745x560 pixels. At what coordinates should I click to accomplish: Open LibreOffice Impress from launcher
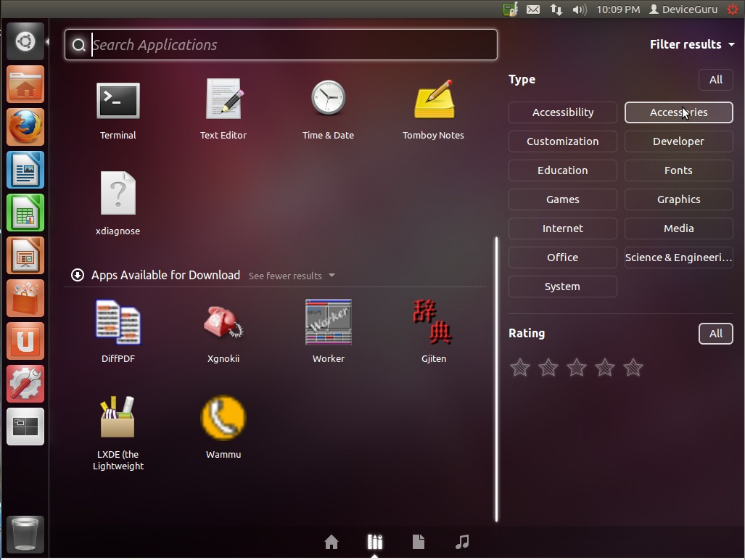click(x=25, y=255)
